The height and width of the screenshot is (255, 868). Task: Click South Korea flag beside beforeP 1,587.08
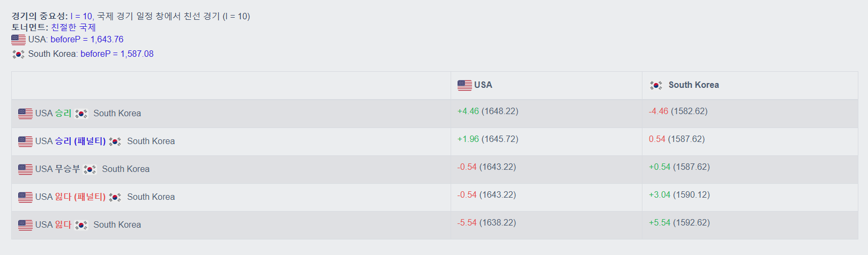18,54
